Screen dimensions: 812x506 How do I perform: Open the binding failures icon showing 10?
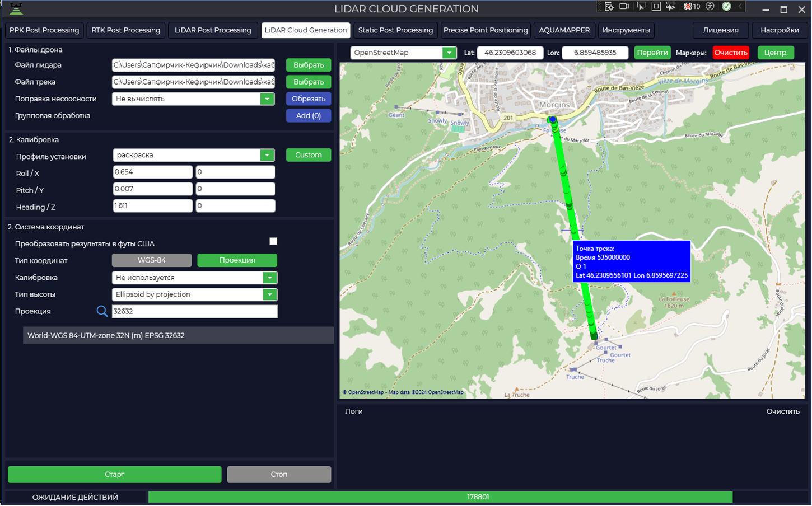[x=692, y=6]
